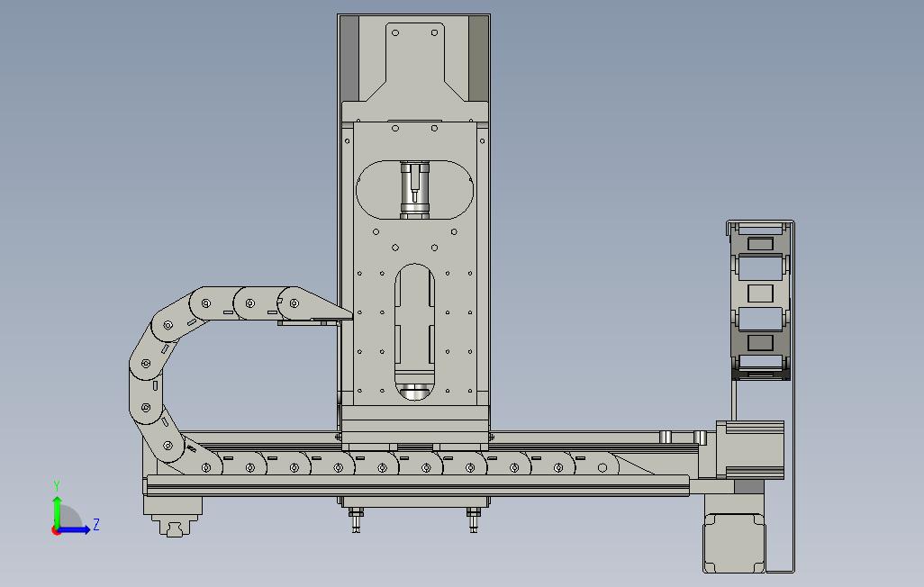The height and width of the screenshot is (587, 924).
Task: Select the left leveling bolt under the carriage
Action: pos(356,519)
